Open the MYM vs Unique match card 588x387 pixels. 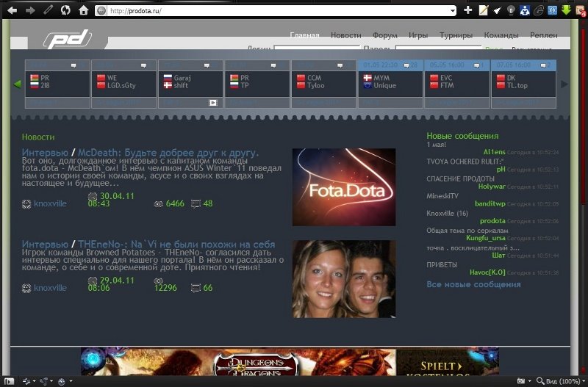pyautogui.click(x=390, y=82)
